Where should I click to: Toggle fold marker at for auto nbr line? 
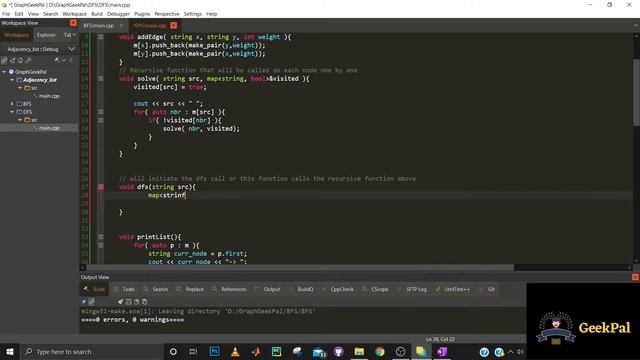[x=100, y=112]
